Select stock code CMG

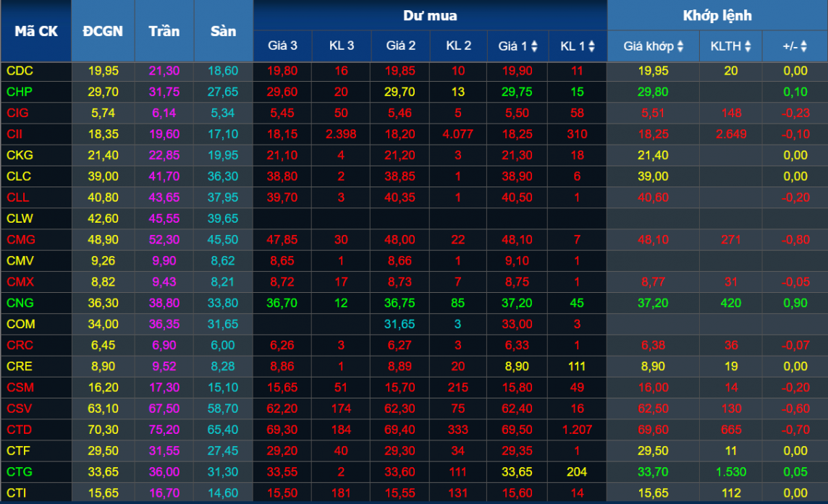(21, 239)
